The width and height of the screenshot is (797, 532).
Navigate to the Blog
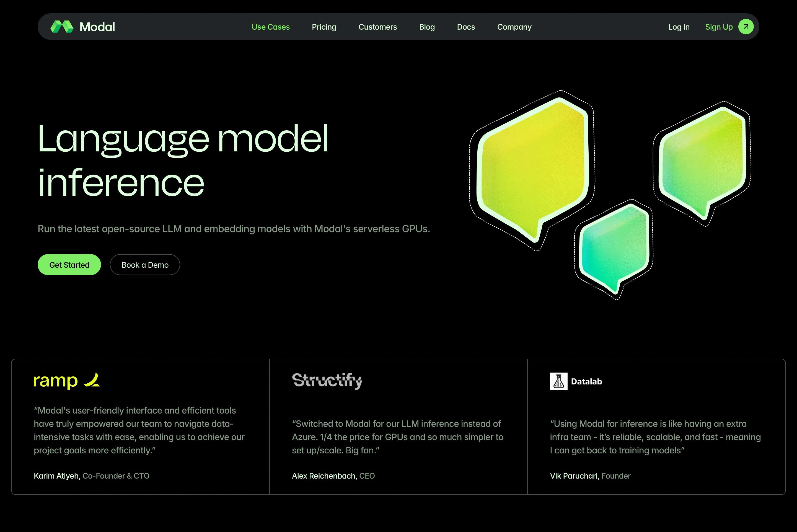pos(427,27)
